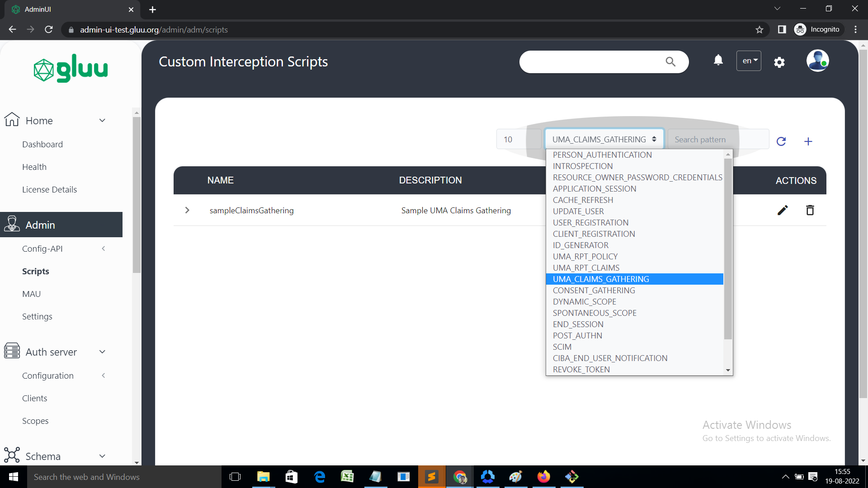Screen dimensions: 868x488
Task: Collapse the Config-API submenu
Action: pyautogui.click(x=103, y=249)
